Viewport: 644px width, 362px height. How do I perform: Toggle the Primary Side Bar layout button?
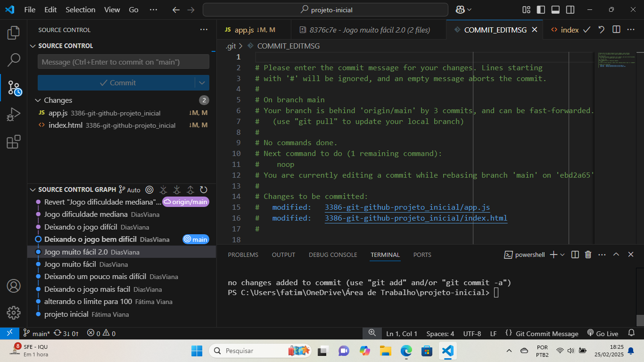click(541, 10)
